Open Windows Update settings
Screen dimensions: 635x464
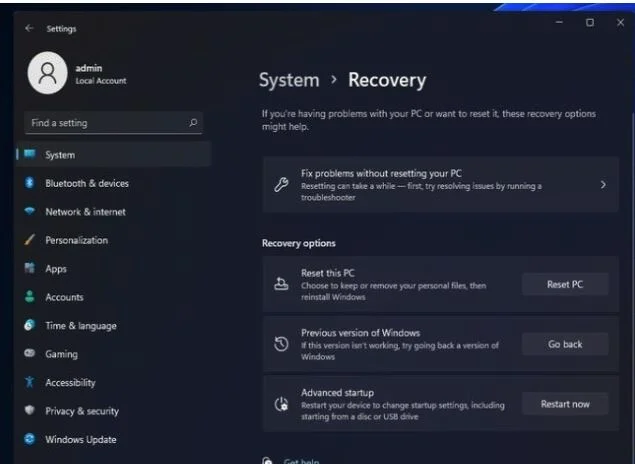114,439
